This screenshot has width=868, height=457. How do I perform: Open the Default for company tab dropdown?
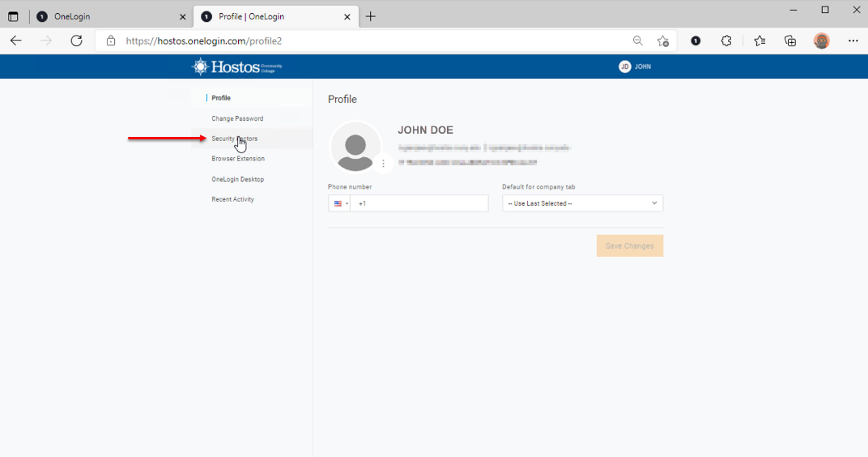582,203
